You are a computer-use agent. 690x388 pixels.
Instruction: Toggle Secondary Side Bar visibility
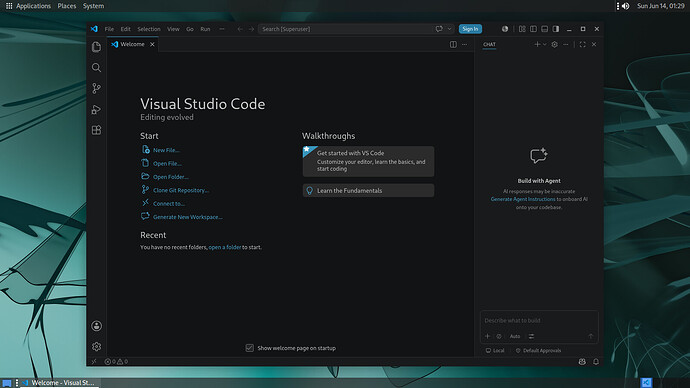(x=556, y=29)
